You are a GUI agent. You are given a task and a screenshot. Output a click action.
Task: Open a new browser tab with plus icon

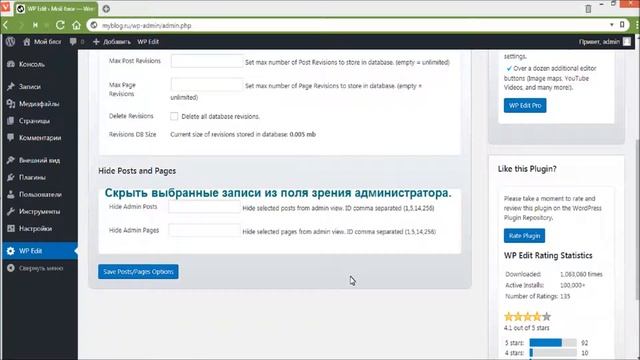106,9
